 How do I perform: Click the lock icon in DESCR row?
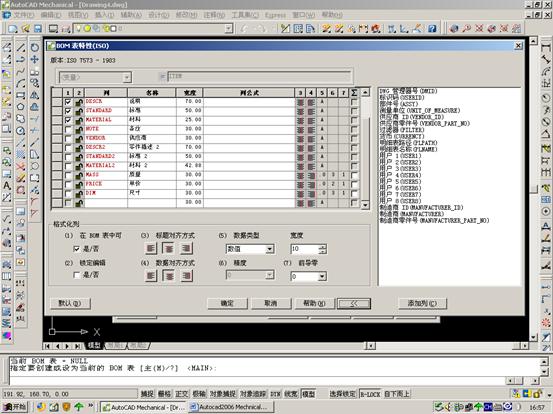point(79,102)
